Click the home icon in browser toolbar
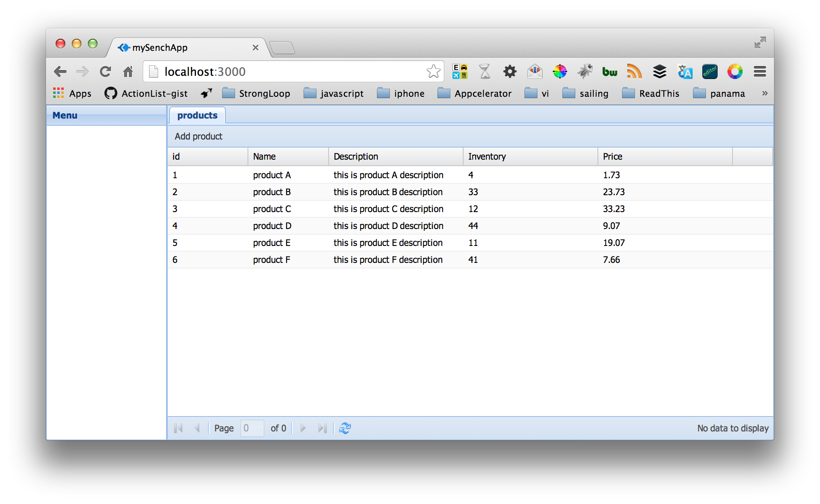820x504 pixels. (128, 72)
